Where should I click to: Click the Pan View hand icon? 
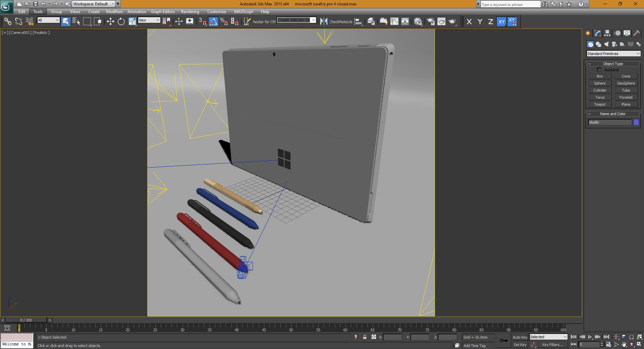(x=624, y=345)
